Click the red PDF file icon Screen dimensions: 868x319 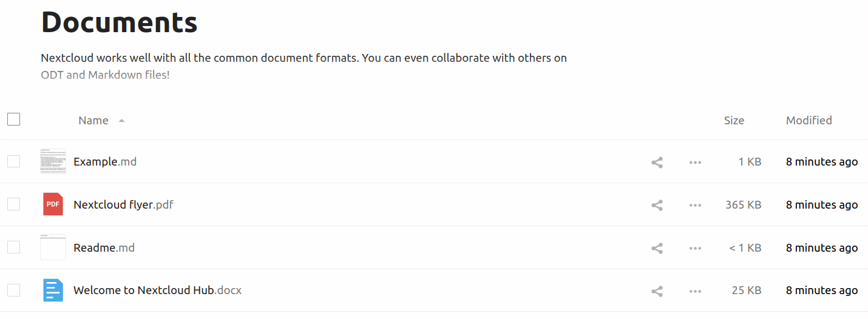[53, 204]
